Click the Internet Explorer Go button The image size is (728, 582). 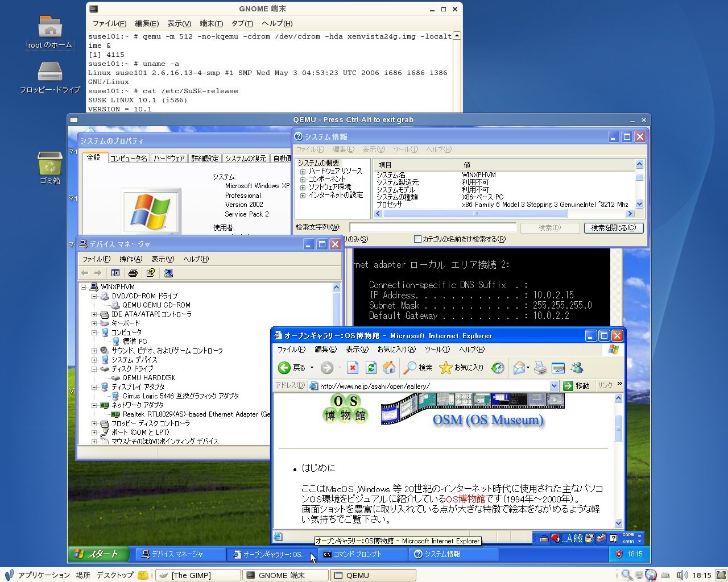577,386
